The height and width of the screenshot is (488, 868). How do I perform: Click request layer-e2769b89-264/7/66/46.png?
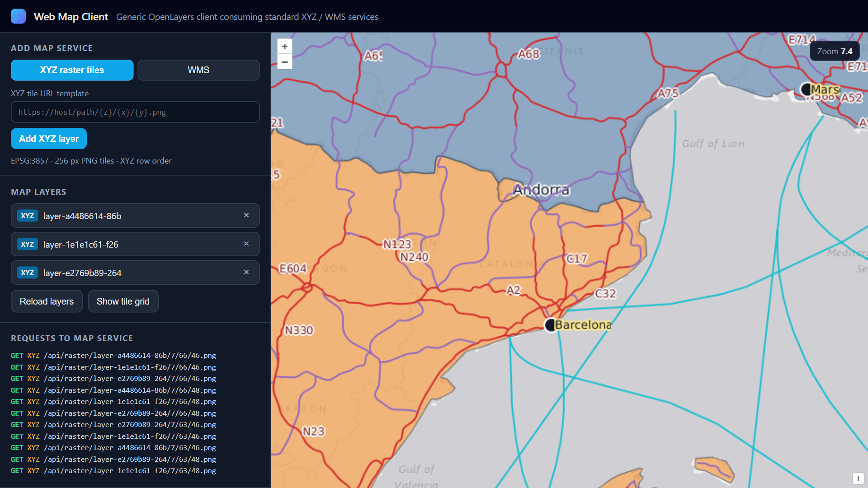point(113,379)
